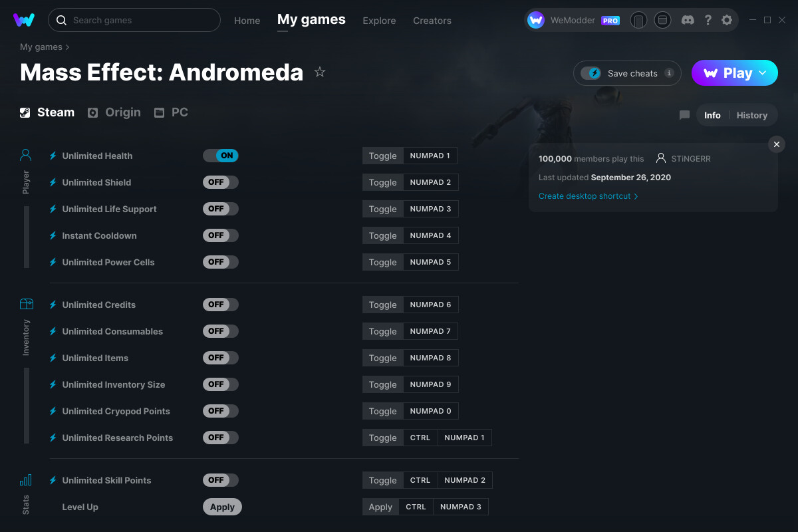The width and height of the screenshot is (798, 532).
Task: Click lightning icon beside Unlimited Power Cells
Action: point(53,262)
